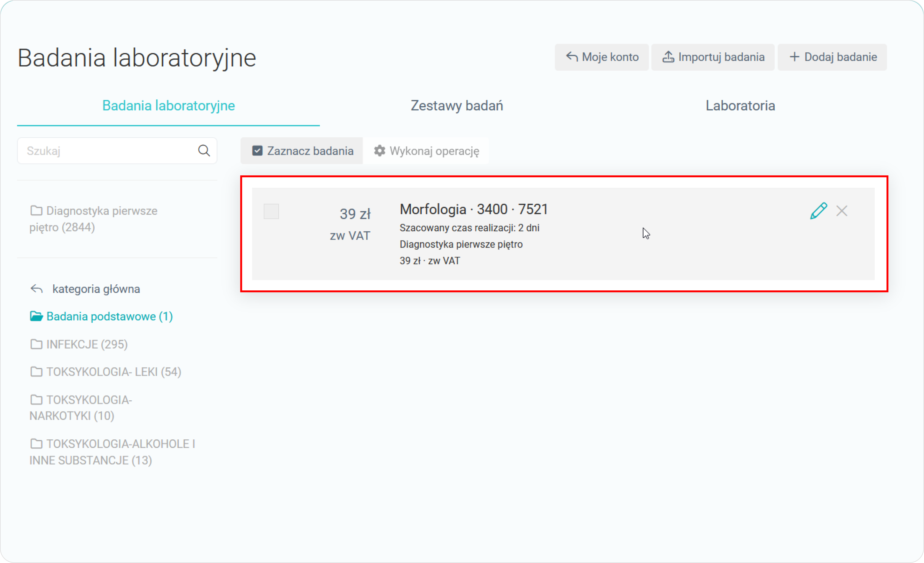Expand TOKSYKOLOGIA- LEKI (54) category
924x563 pixels.
pos(113,372)
